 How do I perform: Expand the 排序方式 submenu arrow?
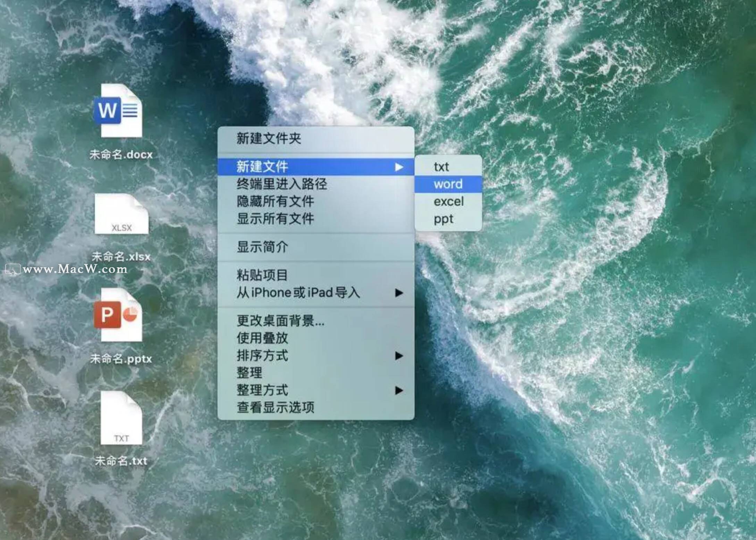399,356
